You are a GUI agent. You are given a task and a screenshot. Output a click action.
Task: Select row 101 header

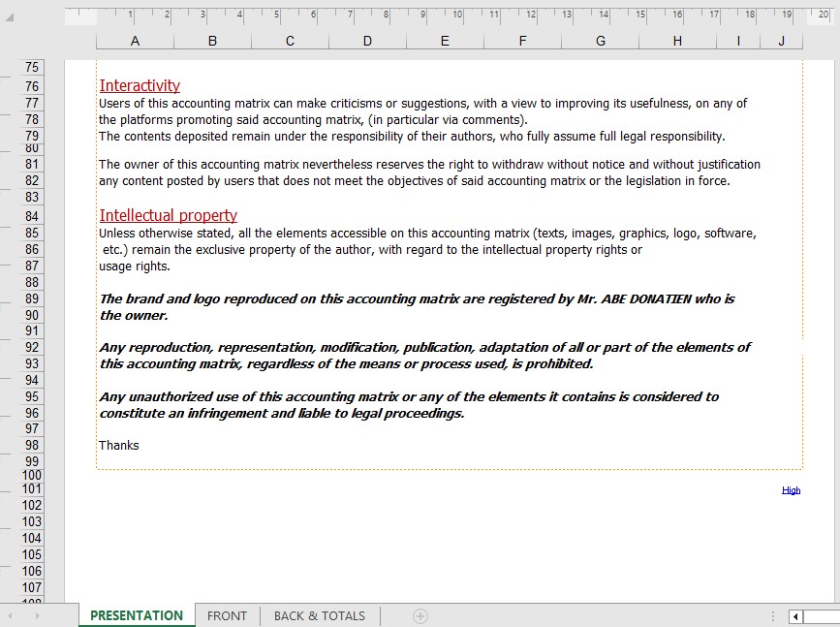tap(32, 488)
